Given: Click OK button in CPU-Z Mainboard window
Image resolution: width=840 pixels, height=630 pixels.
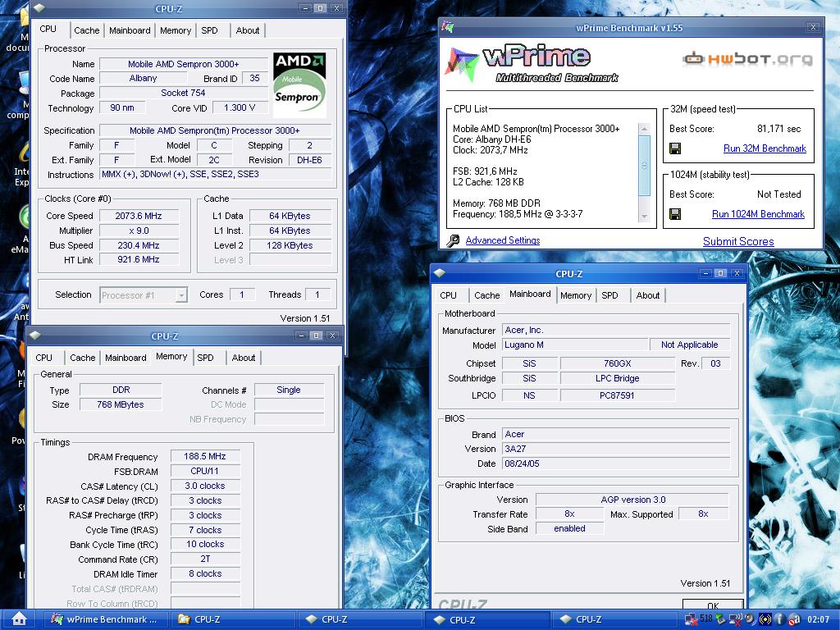Looking at the screenshot, I should pos(713,605).
